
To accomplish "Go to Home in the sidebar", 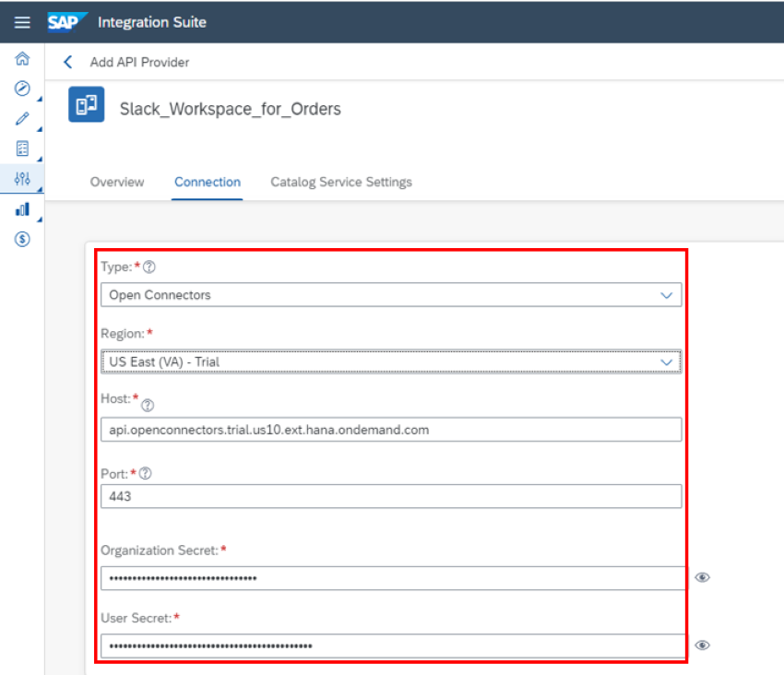I will (x=22, y=58).
